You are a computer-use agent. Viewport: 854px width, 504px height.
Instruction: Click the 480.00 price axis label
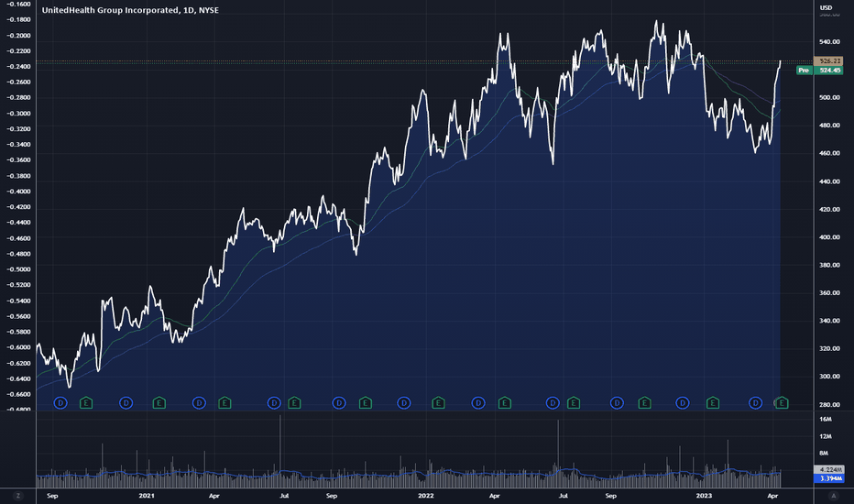point(829,126)
